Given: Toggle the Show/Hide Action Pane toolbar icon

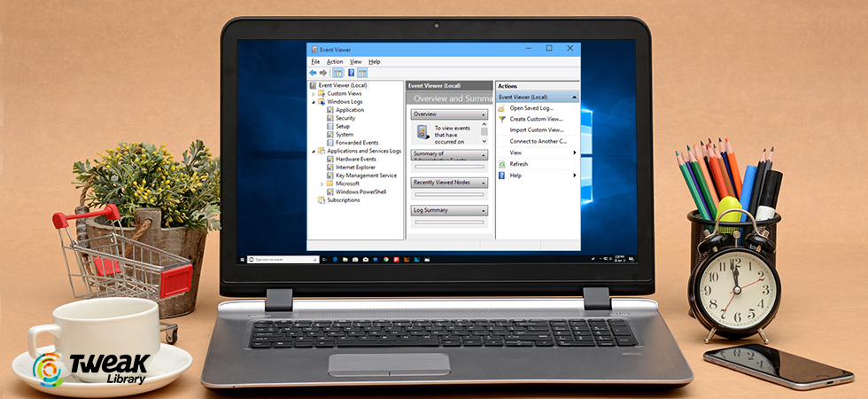Looking at the screenshot, I should pyautogui.click(x=362, y=73).
